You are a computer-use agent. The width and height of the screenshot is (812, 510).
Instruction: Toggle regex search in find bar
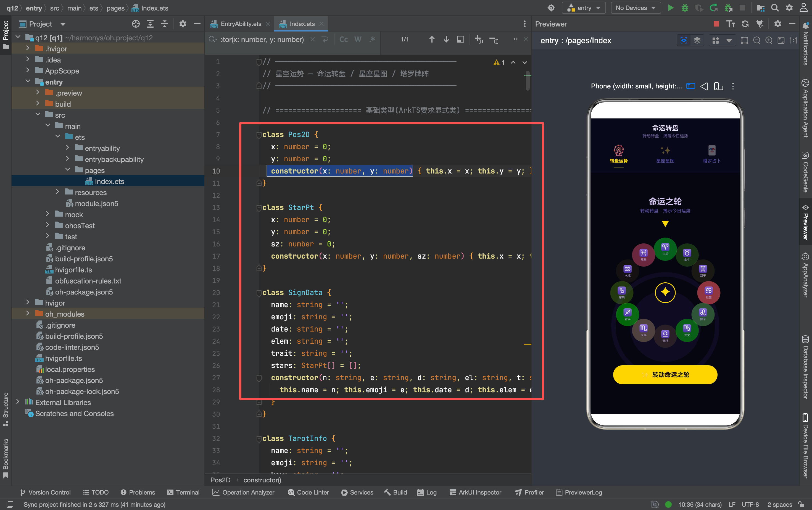372,40
